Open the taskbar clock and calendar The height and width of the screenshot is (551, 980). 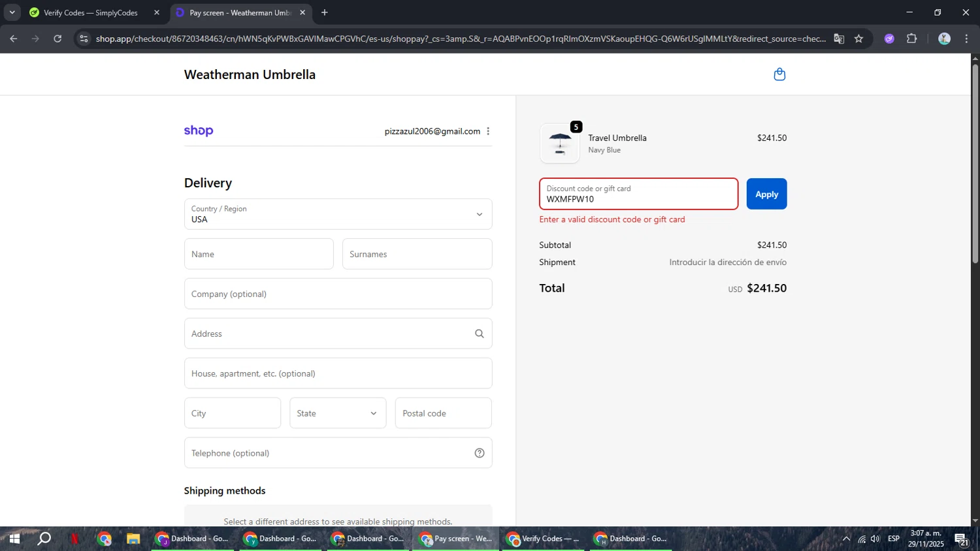926,539
